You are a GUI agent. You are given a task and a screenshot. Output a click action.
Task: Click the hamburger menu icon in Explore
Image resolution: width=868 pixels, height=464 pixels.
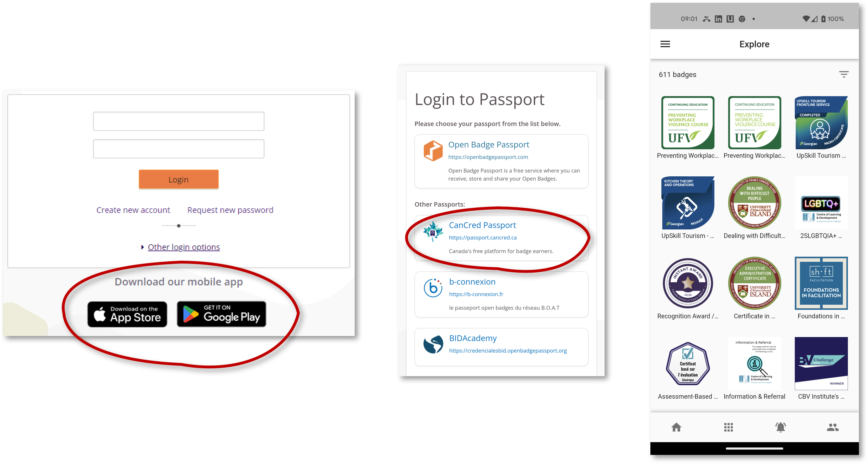coord(665,44)
